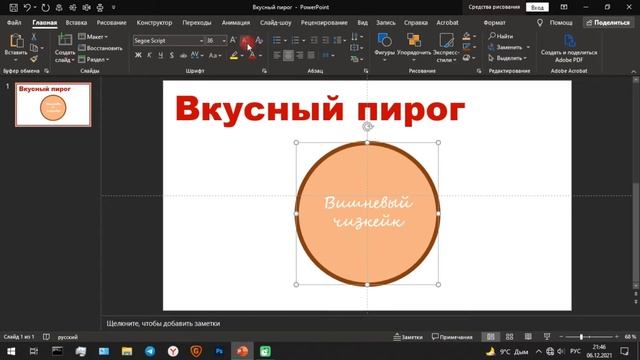Click the Вставить paste icon
The image size is (640, 360).
pyautogui.click(x=16, y=41)
